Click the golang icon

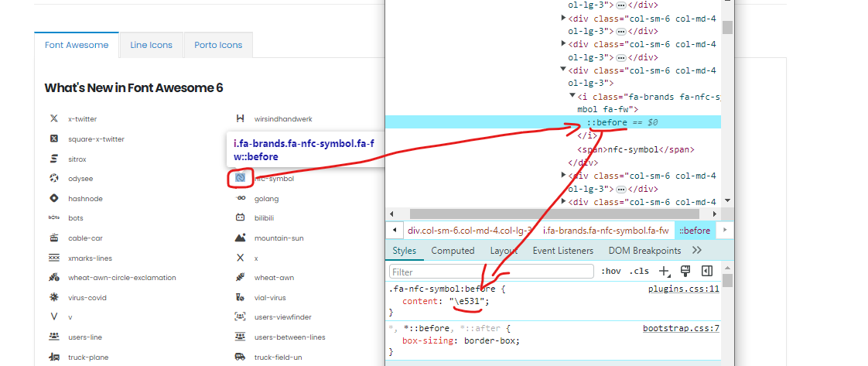241,198
